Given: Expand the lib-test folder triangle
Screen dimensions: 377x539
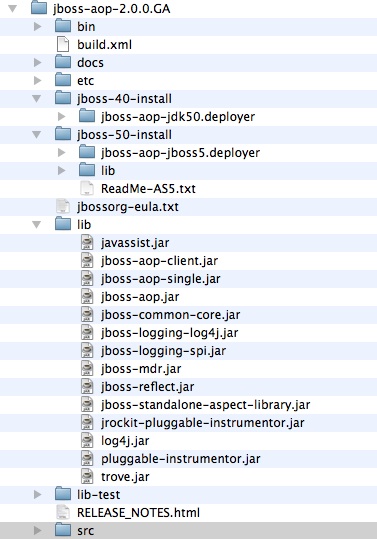Looking at the screenshot, I should 37,495.
